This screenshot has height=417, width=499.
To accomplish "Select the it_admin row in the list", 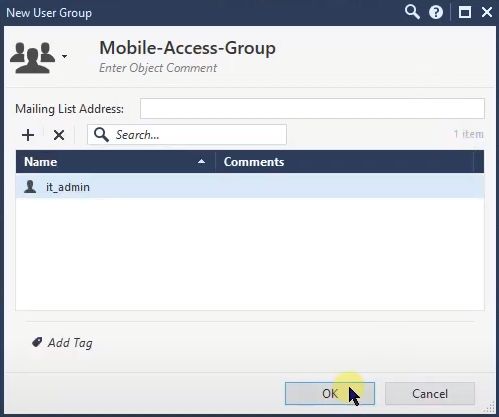I will (250, 187).
